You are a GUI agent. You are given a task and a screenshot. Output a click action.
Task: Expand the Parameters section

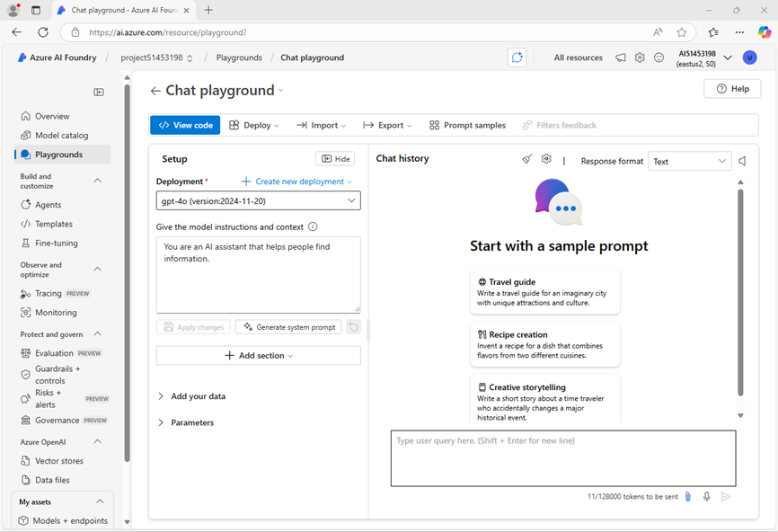pyautogui.click(x=186, y=423)
